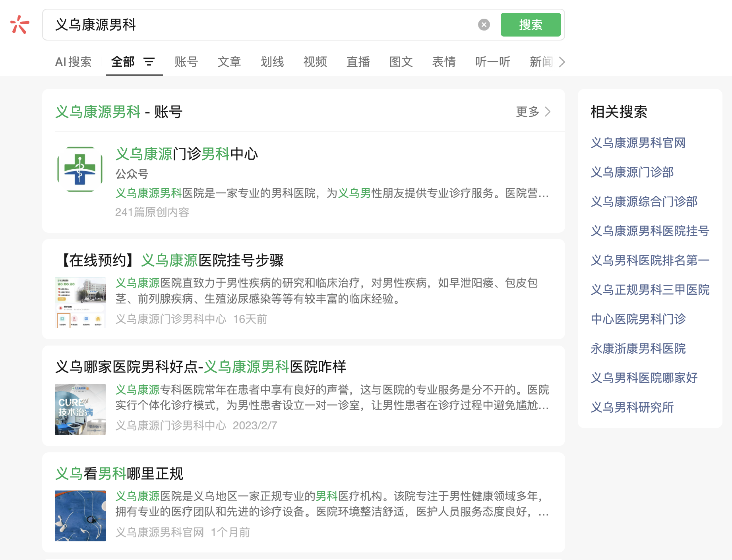The image size is (732, 560).
Task: Click the CURE 技术治病 article thumbnail
Action: 80,409
